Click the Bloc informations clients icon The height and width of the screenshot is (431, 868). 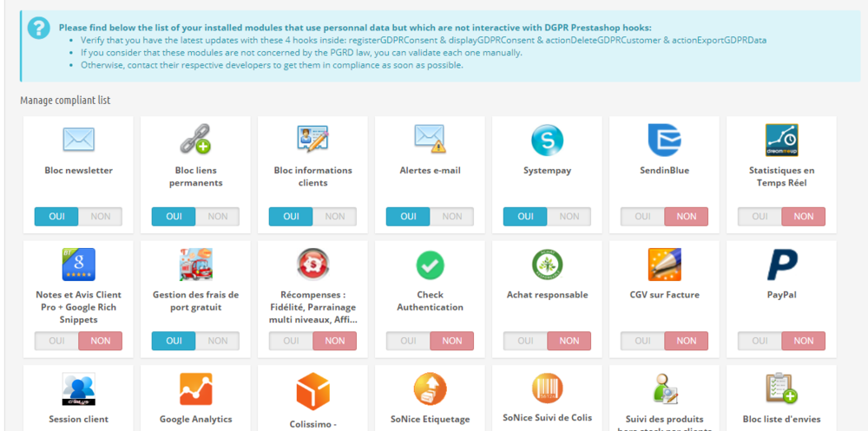click(312, 140)
